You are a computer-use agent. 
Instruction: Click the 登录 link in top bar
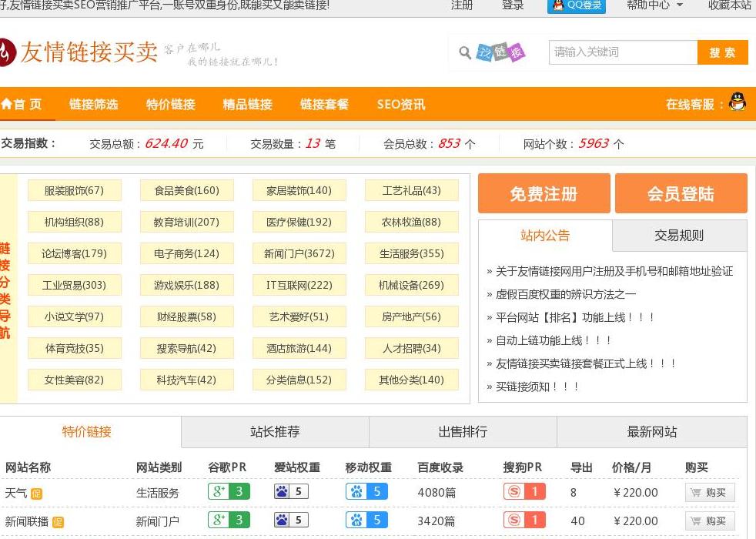point(513,5)
